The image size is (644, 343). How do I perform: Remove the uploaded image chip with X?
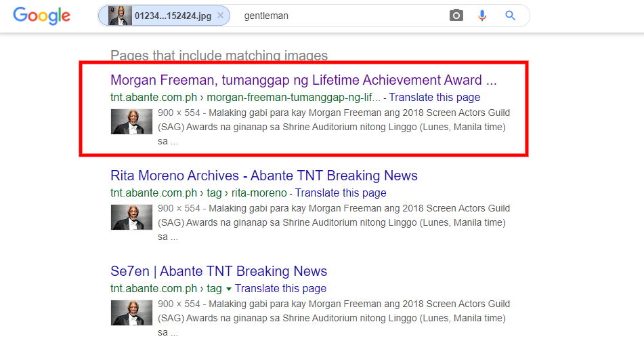pyautogui.click(x=221, y=16)
